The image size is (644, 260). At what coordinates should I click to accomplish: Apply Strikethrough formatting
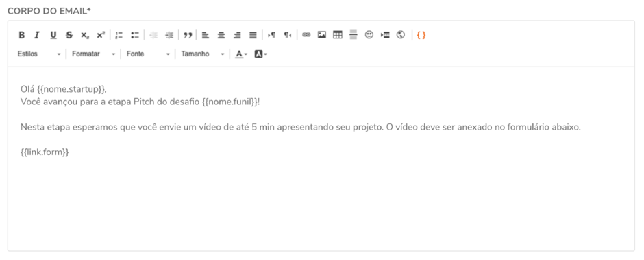point(69,36)
